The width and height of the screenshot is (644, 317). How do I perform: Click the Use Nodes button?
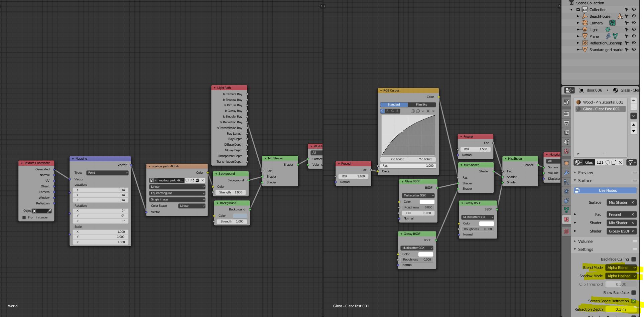pos(605,190)
